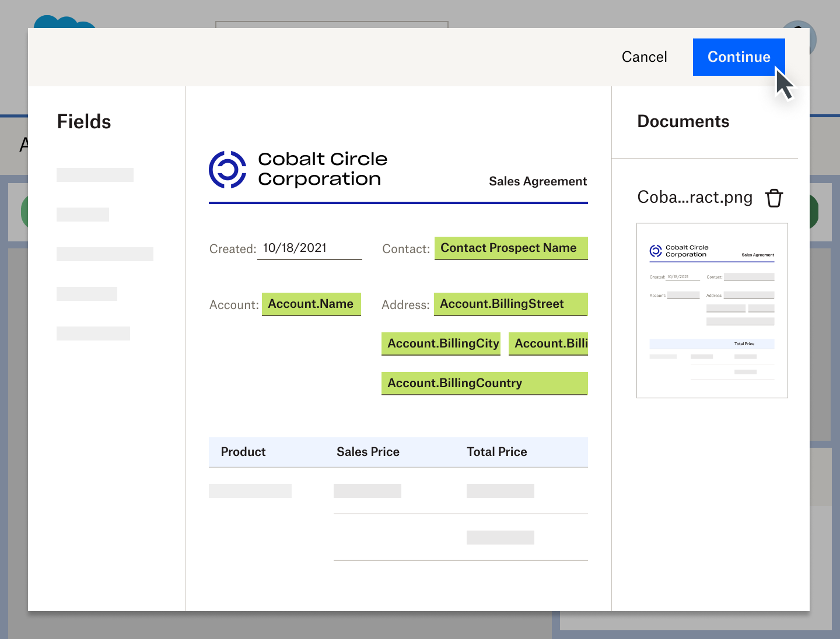Open the document thumbnail preview

pos(712,310)
